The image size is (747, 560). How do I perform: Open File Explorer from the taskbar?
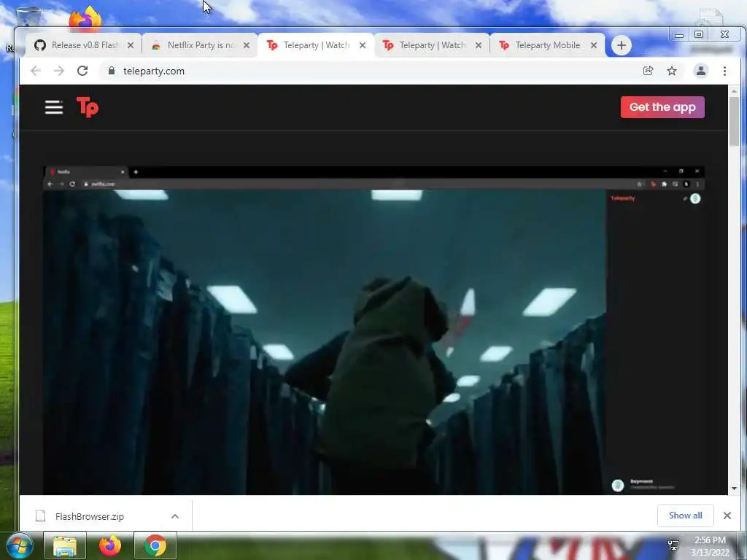[x=65, y=545]
